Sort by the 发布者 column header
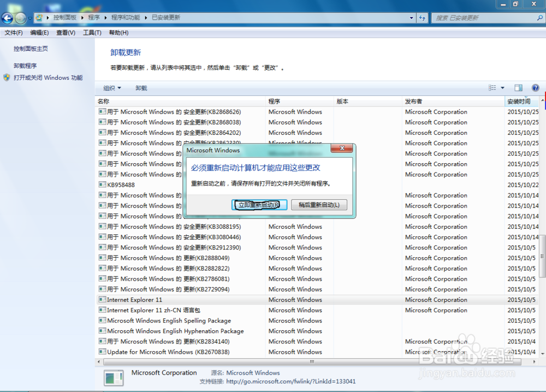The image size is (546, 392). pyautogui.click(x=453, y=102)
